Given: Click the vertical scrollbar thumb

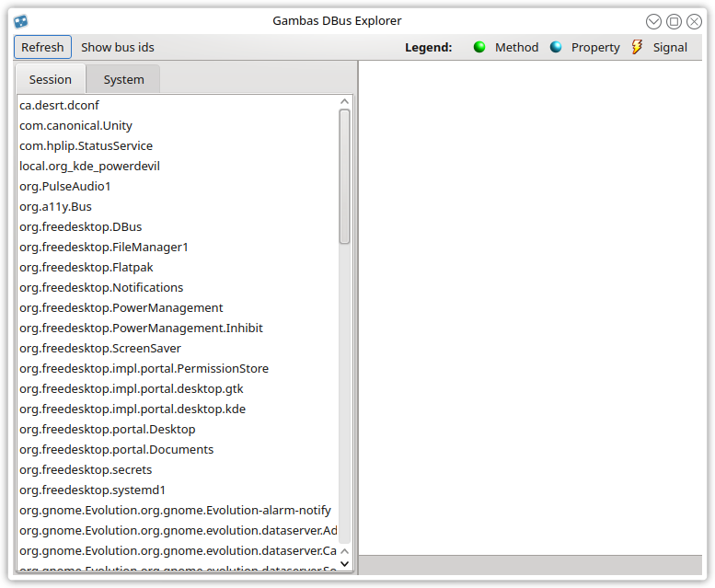Looking at the screenshot, I should point(345,177).
